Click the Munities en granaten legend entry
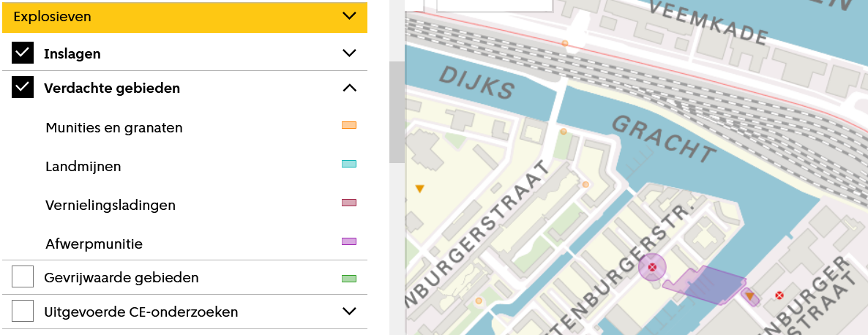 point(114,128)
